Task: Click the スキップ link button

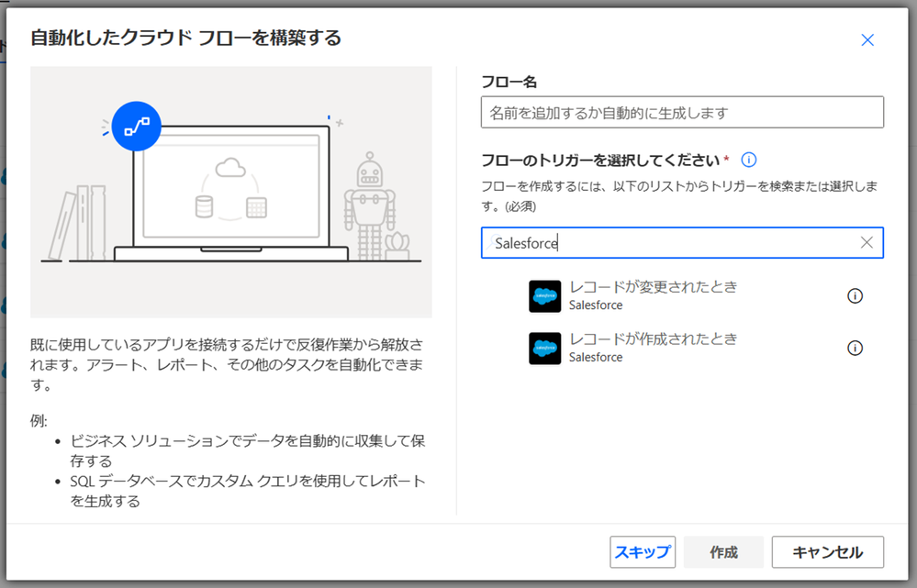Action: [643, 552]
